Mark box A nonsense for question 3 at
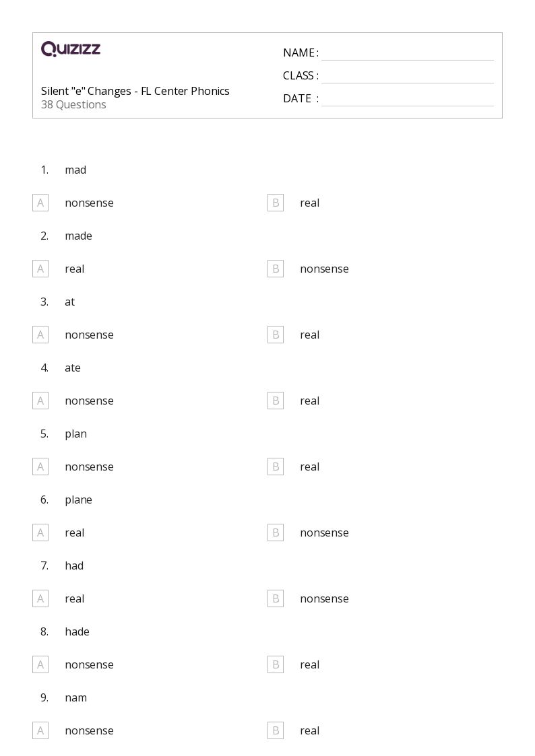This screenshot has width=535, height=756. (x=40, y=335)
